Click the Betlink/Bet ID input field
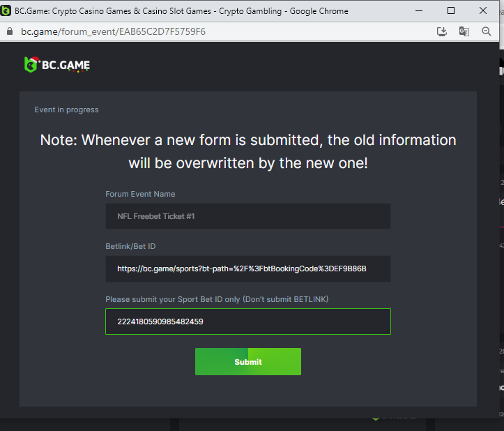 [247, 269]
